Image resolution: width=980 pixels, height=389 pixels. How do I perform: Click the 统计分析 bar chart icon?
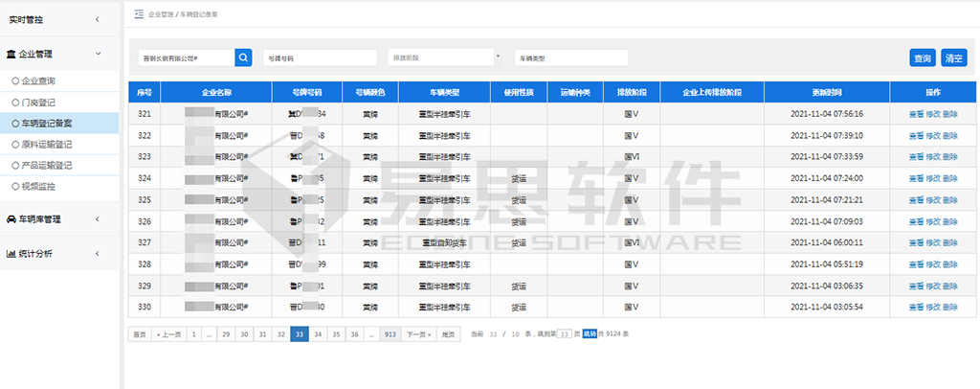click(x=11, y=254)
